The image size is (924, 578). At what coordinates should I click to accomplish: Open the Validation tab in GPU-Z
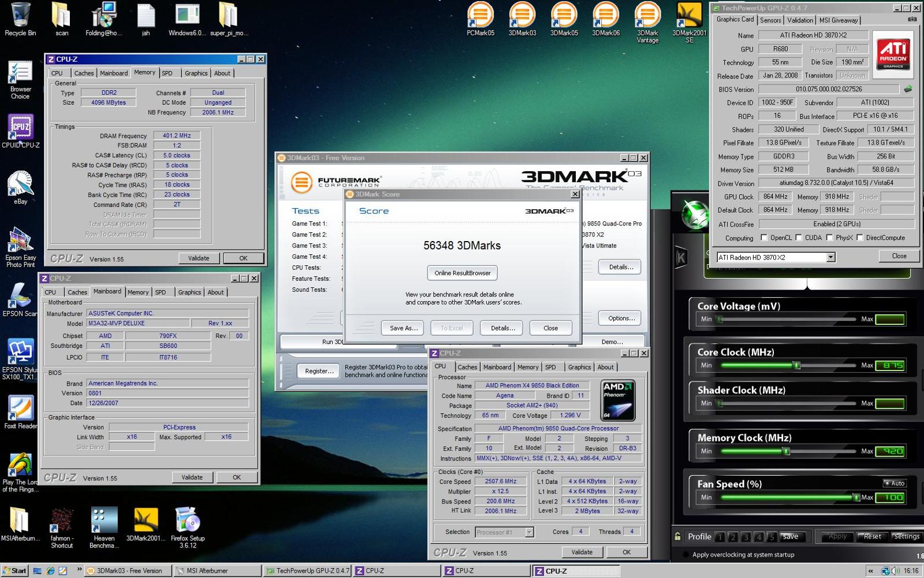point(800,20)
